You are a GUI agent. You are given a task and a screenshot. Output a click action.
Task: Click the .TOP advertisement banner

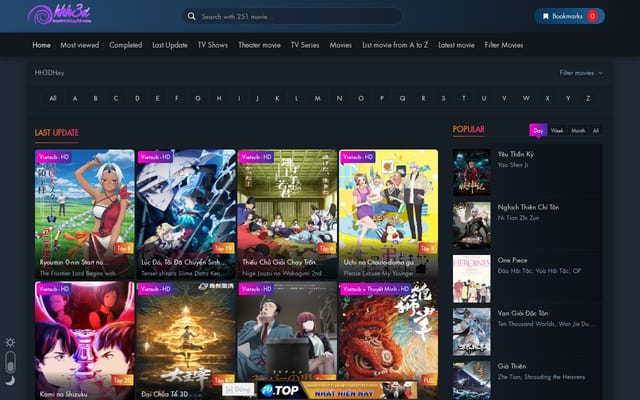click(x=338, y=390)
